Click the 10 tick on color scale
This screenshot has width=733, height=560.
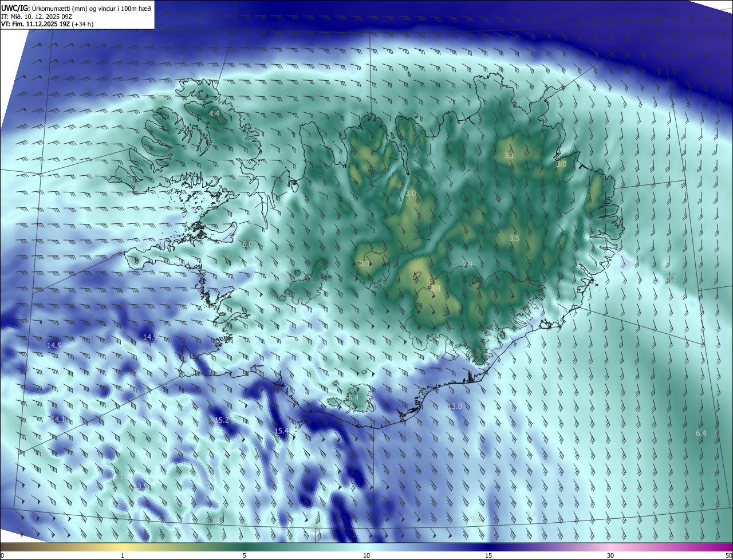coord(366,555)
